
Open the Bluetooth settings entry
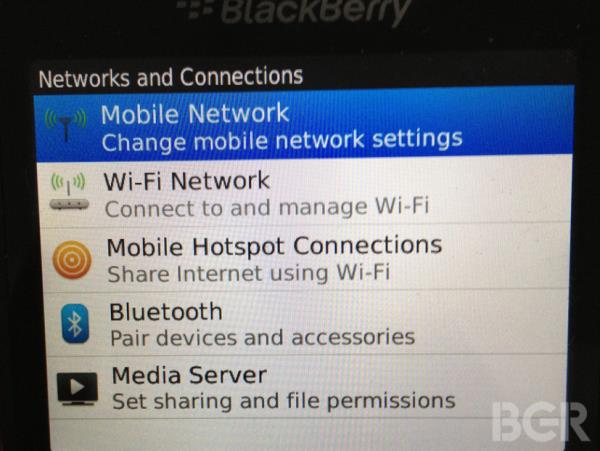click(306, 323)
